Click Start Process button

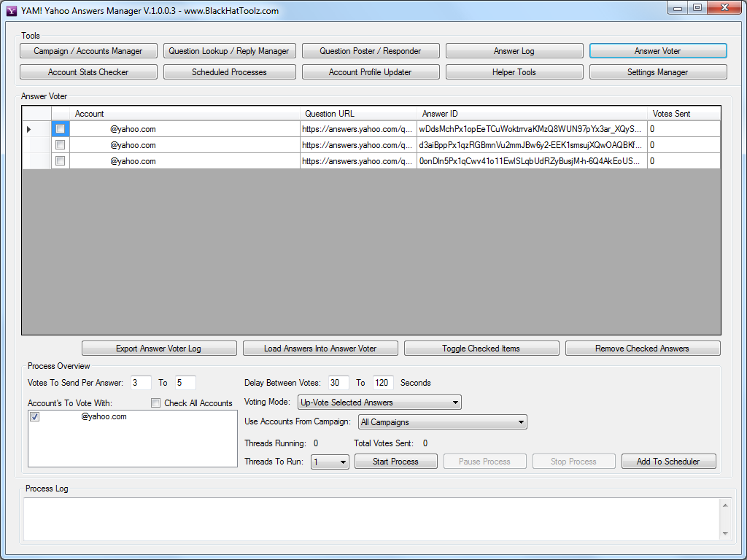[x=395, y=462]
